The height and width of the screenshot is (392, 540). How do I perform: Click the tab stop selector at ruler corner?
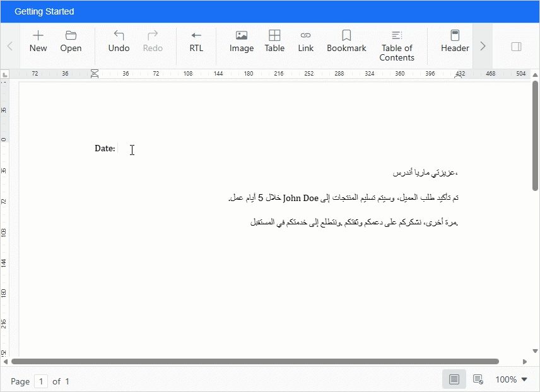(5, 74)
